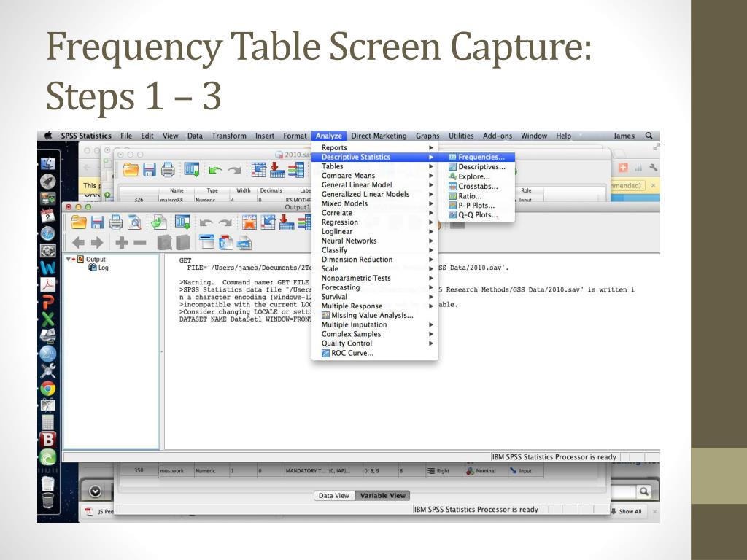Save icon in Output1 window toolbar
This screenshot has width=747, height=560.
[98, 222]
